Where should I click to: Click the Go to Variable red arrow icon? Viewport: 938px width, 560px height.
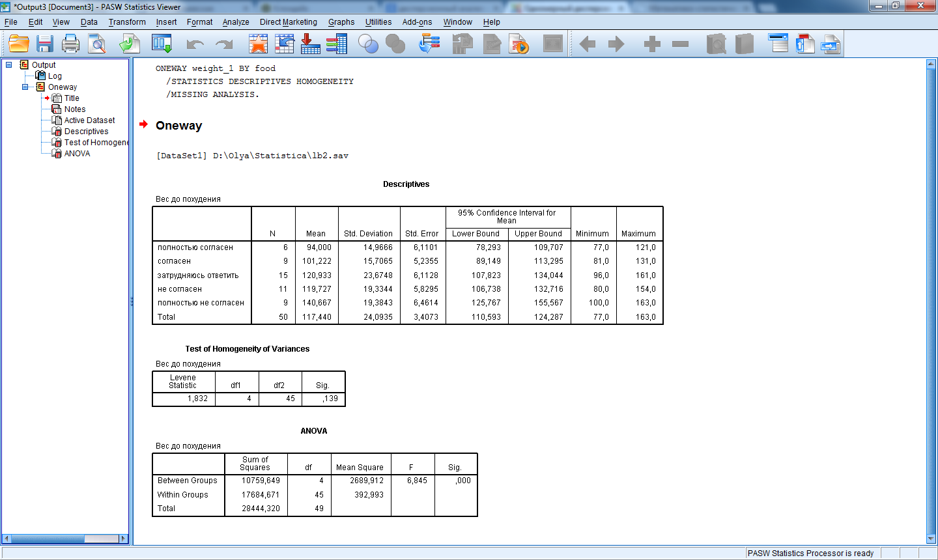[x=310, y=44]
